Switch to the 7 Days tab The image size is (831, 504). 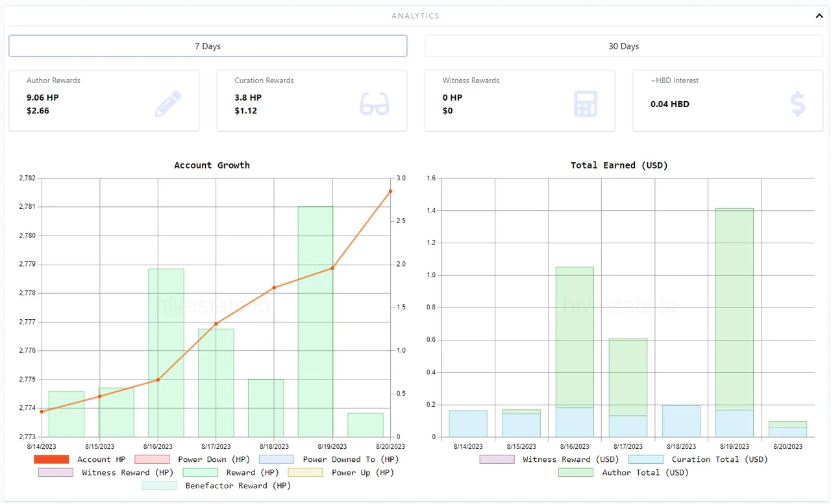(x=208, y=46)
